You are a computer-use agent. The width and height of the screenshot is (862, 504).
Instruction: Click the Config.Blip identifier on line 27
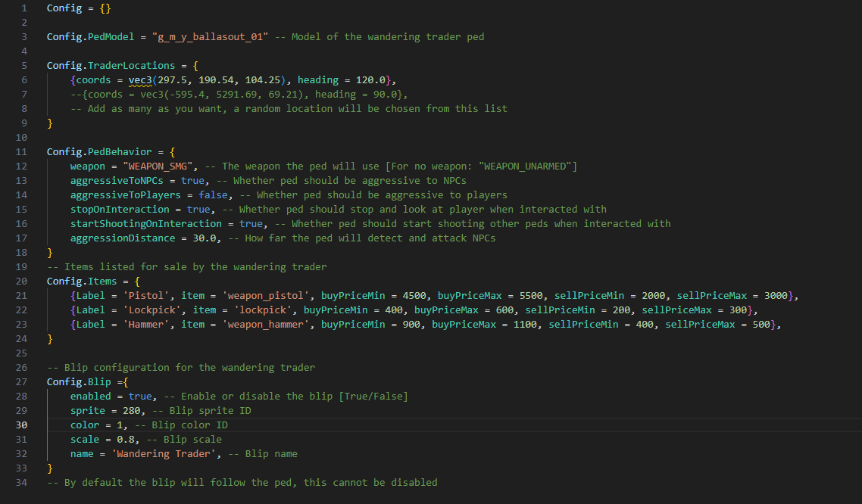click(80, 382)
